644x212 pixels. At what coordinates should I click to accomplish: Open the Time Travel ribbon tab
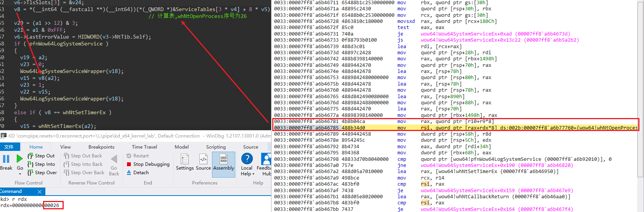(145, 147)
